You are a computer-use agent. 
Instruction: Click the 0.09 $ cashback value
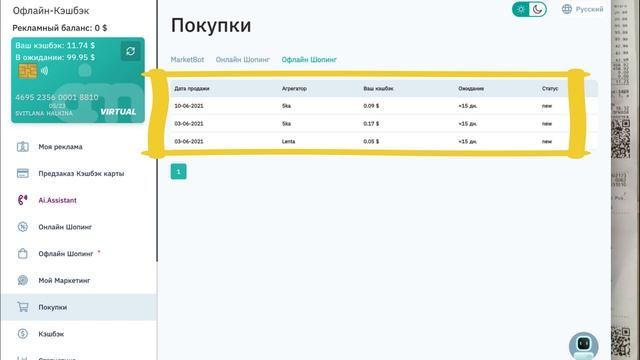(x=371, y=106)
